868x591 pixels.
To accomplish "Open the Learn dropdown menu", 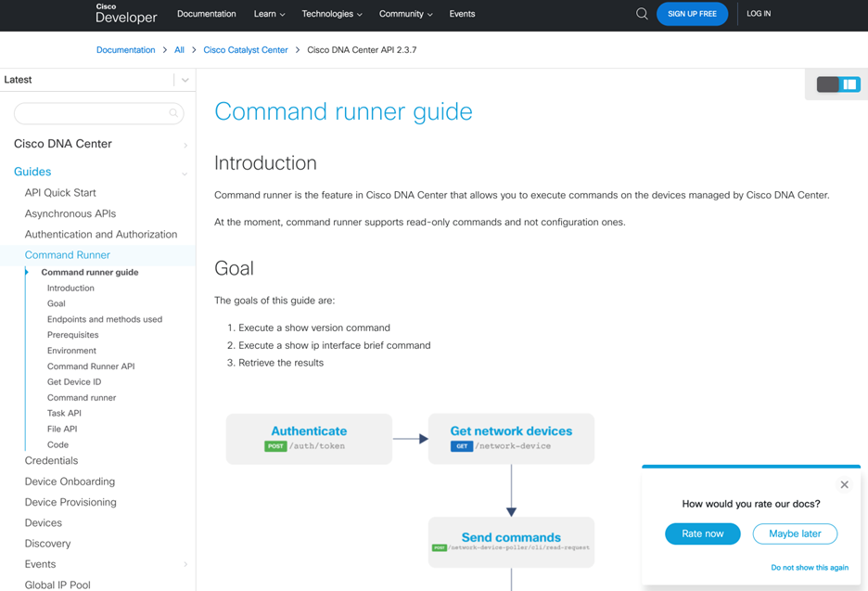I will click(x=269, y=14).
